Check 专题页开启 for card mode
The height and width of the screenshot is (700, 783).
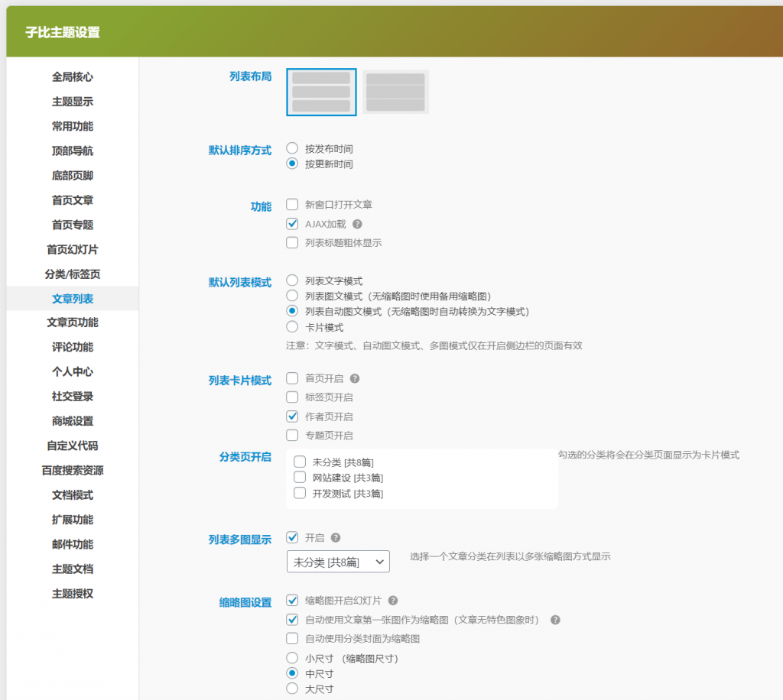coord(292,436)
